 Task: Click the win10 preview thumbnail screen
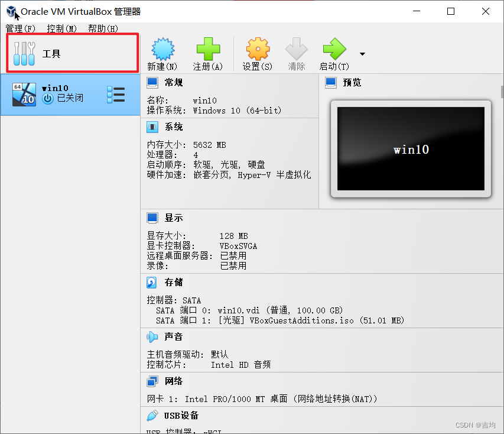point(411,150)
